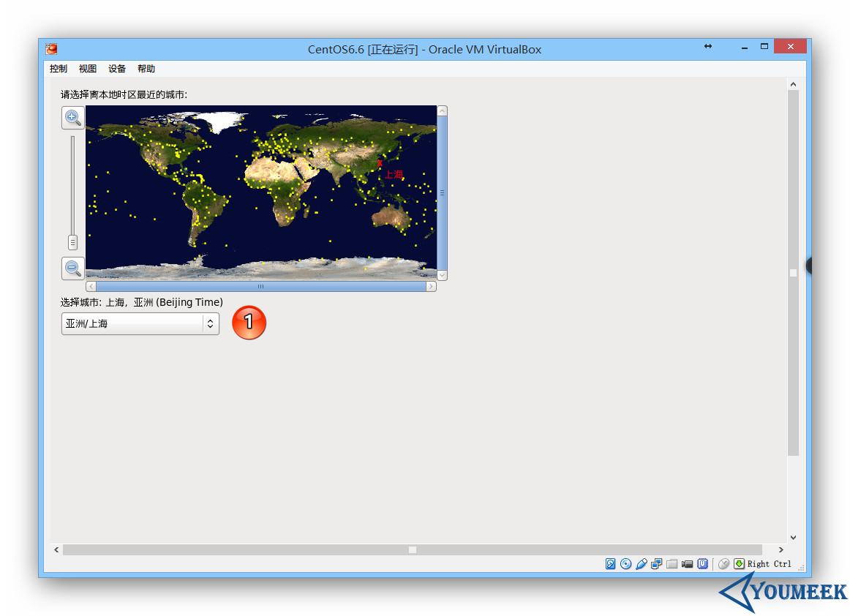Screen dimensions: 850x616
Task: Click the network pen status icon
Action: point(641,563)
